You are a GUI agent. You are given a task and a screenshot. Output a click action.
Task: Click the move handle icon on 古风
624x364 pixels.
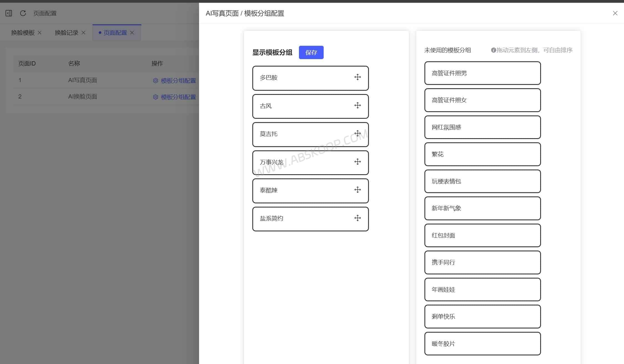358,105
